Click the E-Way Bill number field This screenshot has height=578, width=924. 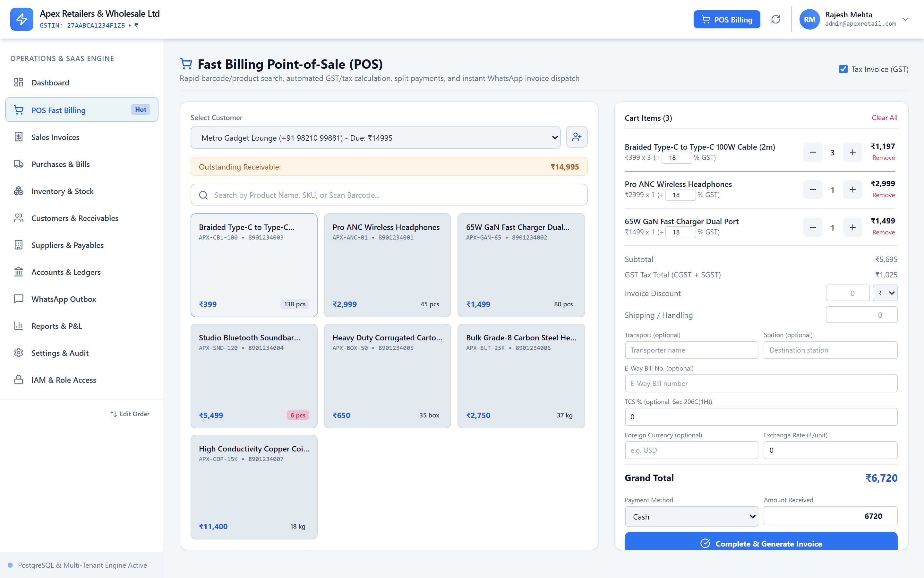(x=761, y=383)
